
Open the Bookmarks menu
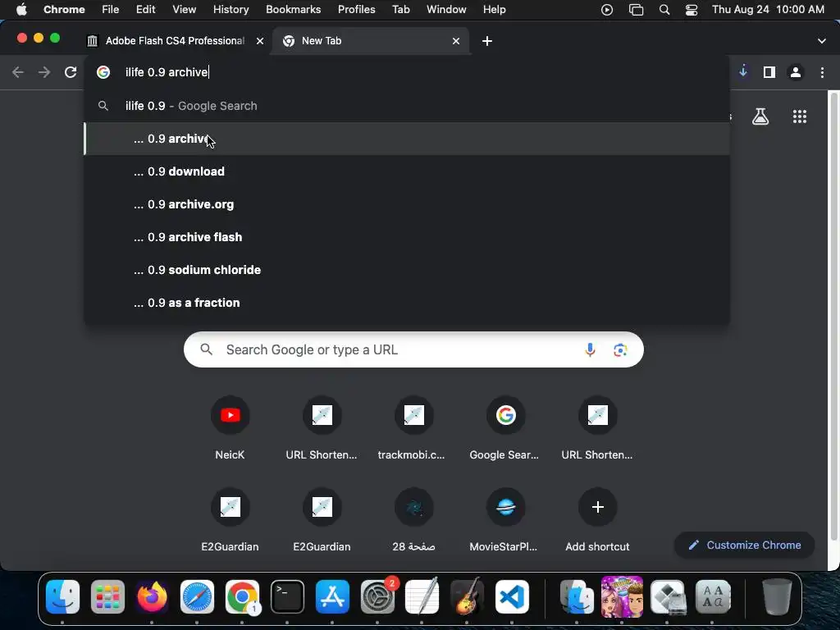click(293, 10)
